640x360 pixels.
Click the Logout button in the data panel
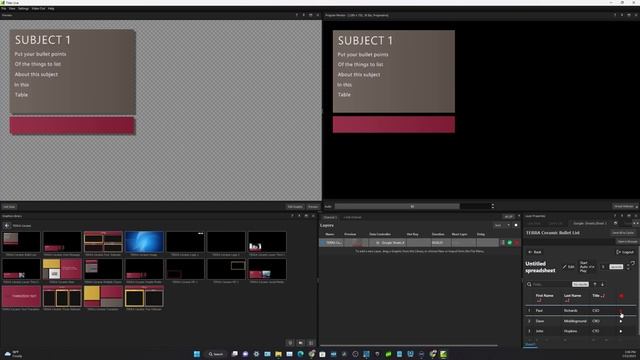(626, 252)
